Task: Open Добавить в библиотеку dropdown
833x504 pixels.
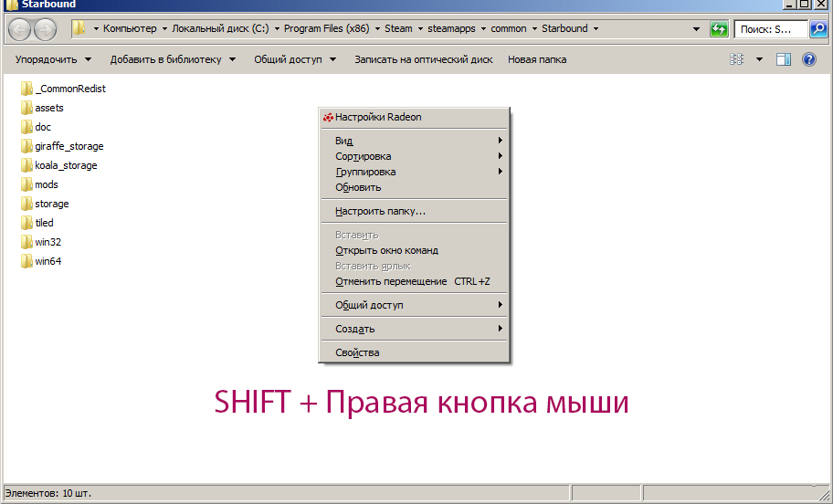Action: coord(173,59)
